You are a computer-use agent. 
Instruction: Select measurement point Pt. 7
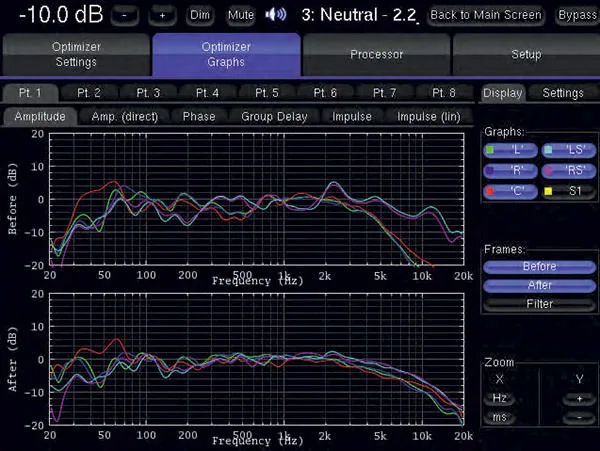pos(385,93)
